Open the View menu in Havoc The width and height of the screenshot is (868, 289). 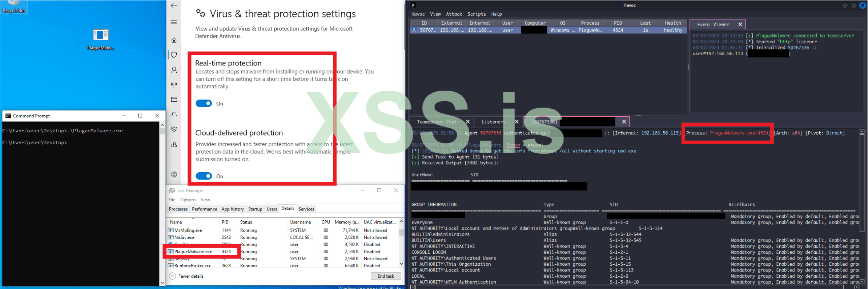pyautogui.click(x=435, y=14)
